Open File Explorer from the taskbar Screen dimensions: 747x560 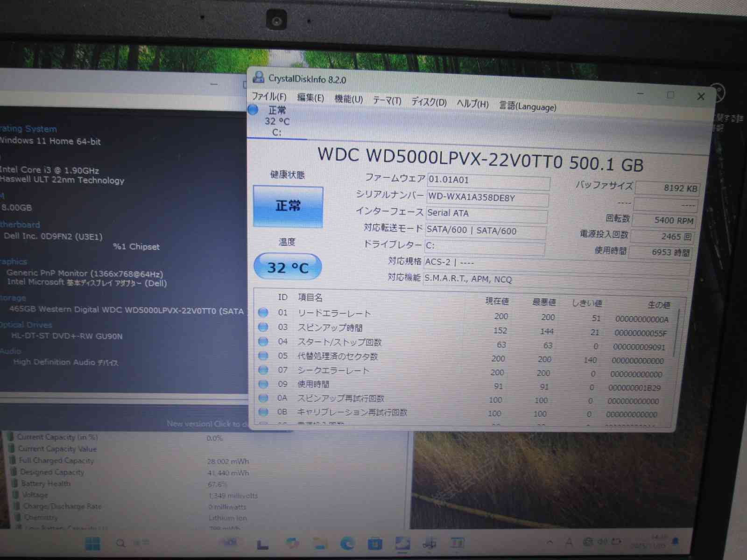pos(320,543)
